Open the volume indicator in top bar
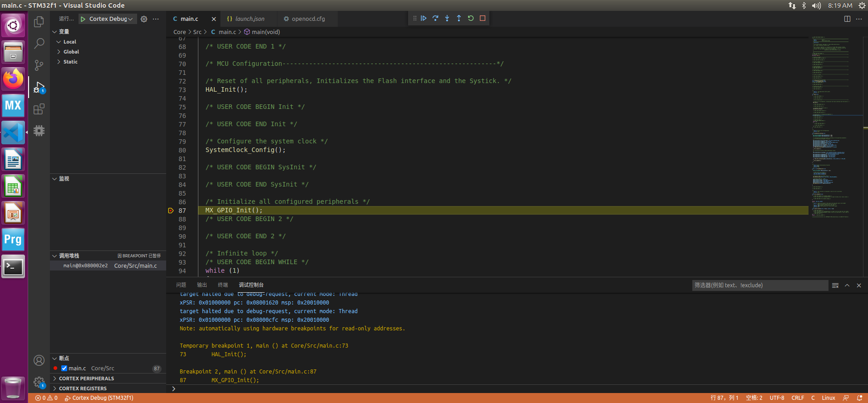 coord(816,5)
